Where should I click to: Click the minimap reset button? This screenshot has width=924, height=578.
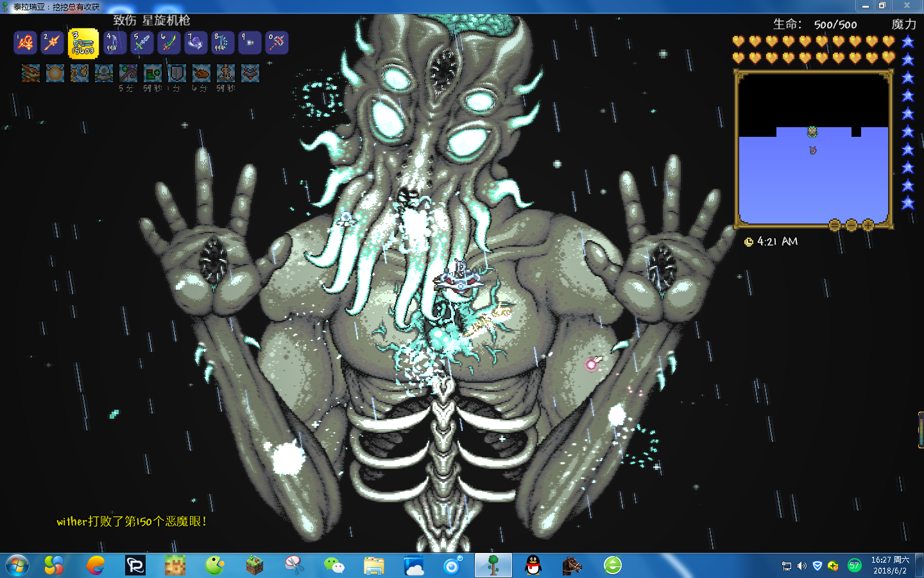click(834, 225)
